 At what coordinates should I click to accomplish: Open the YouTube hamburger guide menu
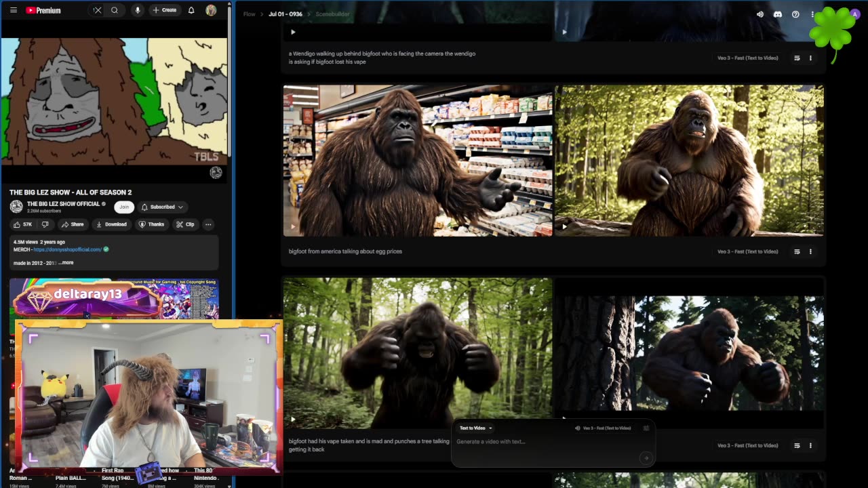click(13, 10)
